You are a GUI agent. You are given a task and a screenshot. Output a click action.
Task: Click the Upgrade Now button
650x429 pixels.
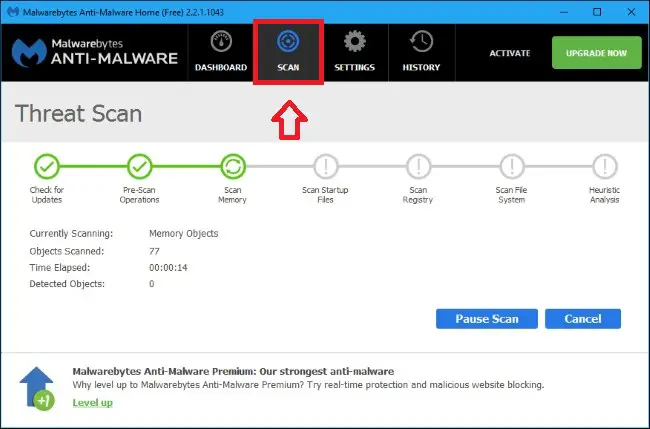point(597,53)
